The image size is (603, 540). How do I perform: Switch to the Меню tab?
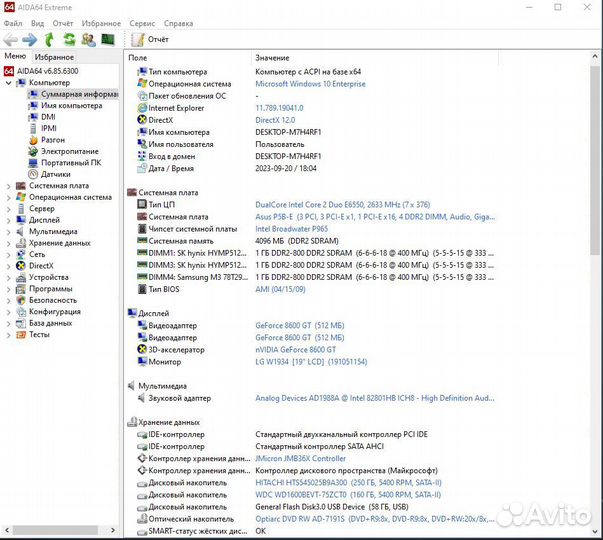click(15, 56)
